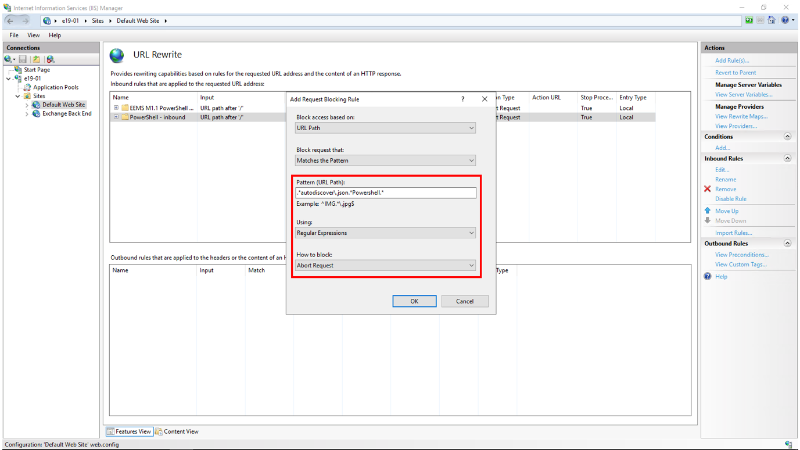Click the Default Web Site globe icon

(36, 104)
